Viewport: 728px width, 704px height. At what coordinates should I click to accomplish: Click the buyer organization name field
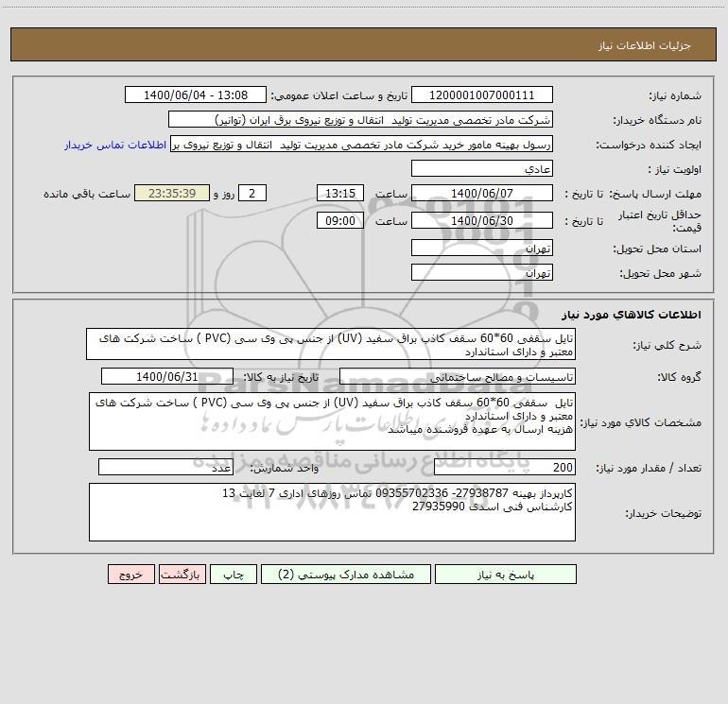tap(360, 120)
